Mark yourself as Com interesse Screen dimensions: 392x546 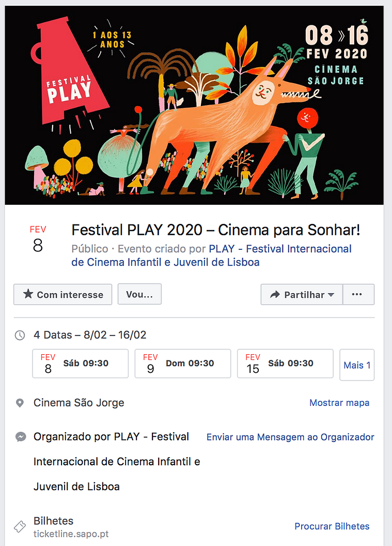click(63, 294)
